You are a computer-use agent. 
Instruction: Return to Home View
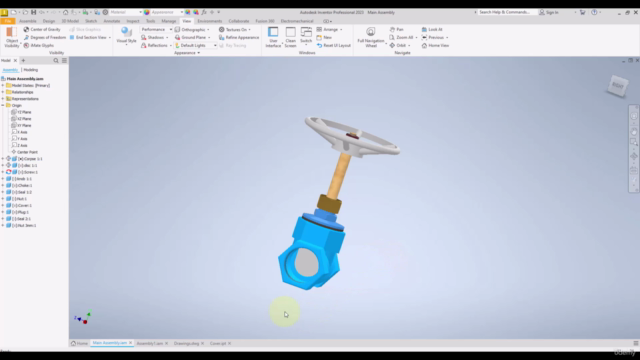[x=435, y=45]
